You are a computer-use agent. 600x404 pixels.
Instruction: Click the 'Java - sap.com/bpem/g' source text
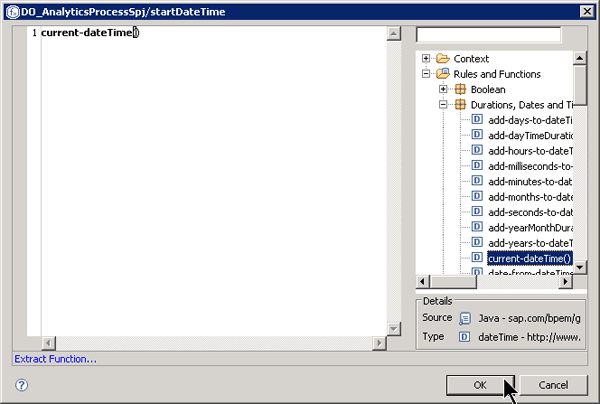click(x=529, y=318)
